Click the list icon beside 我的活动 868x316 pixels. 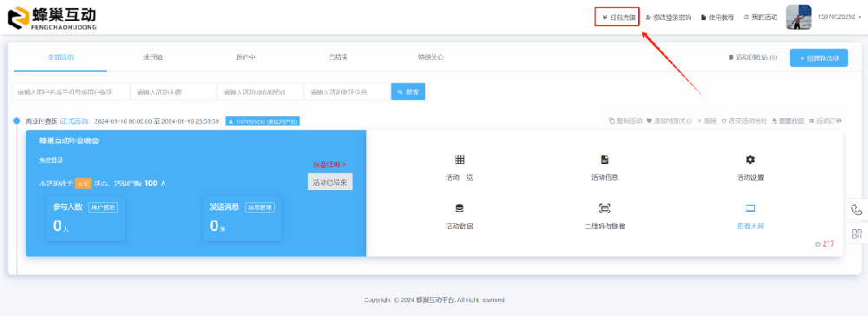tap(746, 17)
